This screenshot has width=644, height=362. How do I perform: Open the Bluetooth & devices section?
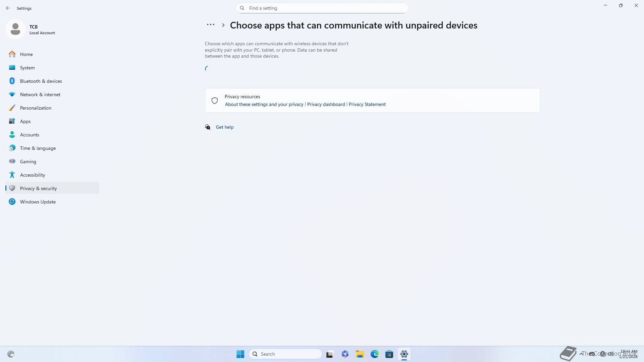41,81
